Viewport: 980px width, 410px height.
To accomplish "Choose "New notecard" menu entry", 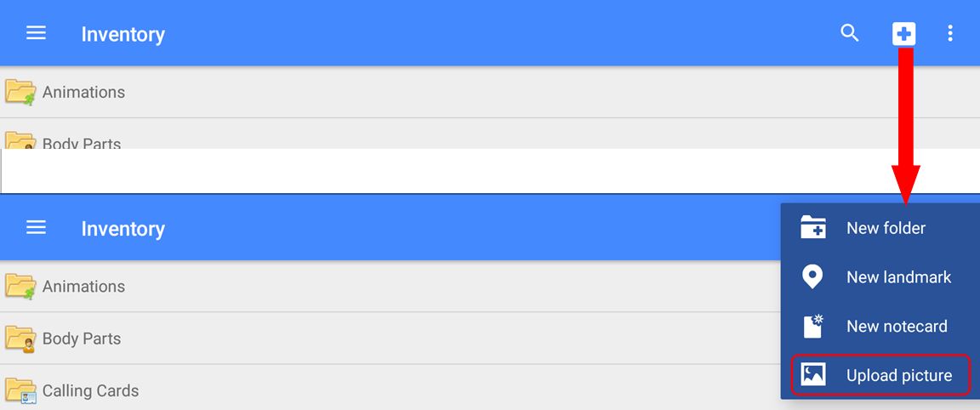I will tap(897, 327).
